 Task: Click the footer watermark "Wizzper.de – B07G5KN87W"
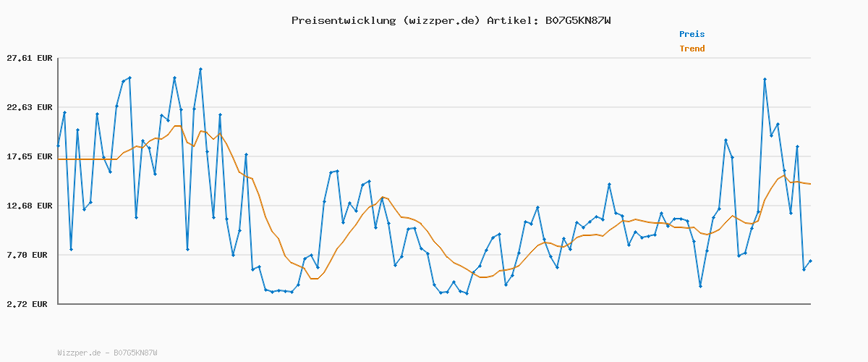(107, 353)
